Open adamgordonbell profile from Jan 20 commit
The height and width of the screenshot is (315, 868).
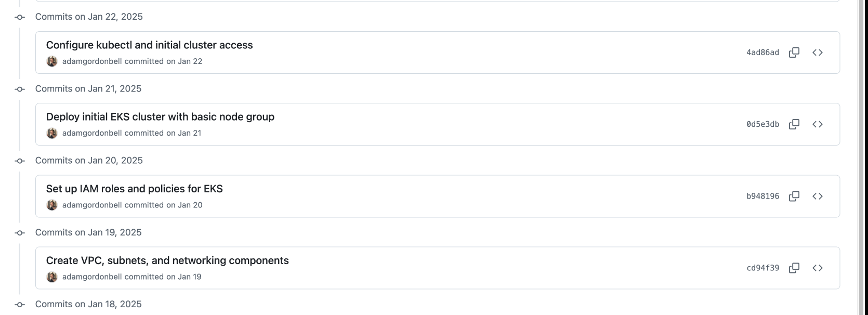pos(92,205)
